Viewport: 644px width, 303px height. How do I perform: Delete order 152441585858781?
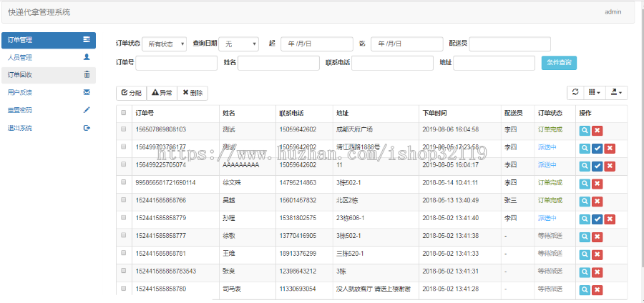pyautogui.click(x=597, y=254)
